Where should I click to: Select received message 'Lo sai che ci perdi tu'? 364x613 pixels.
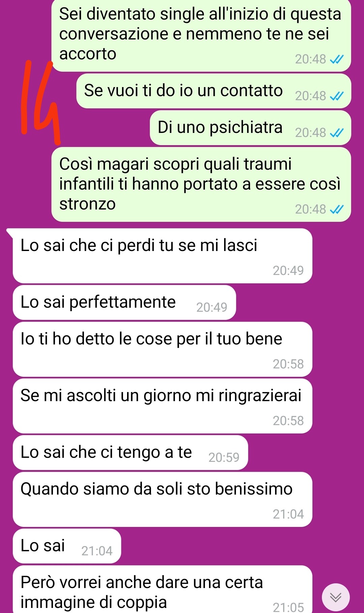162,256
